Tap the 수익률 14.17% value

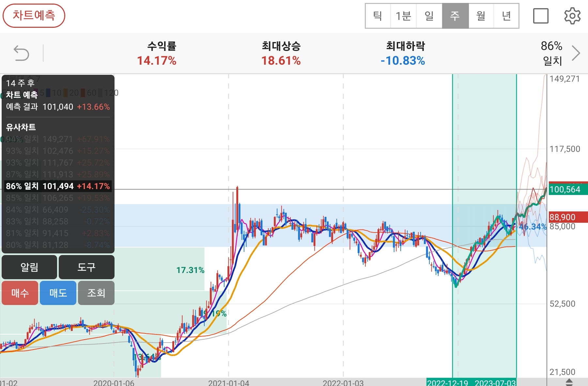tap(157, 61)
